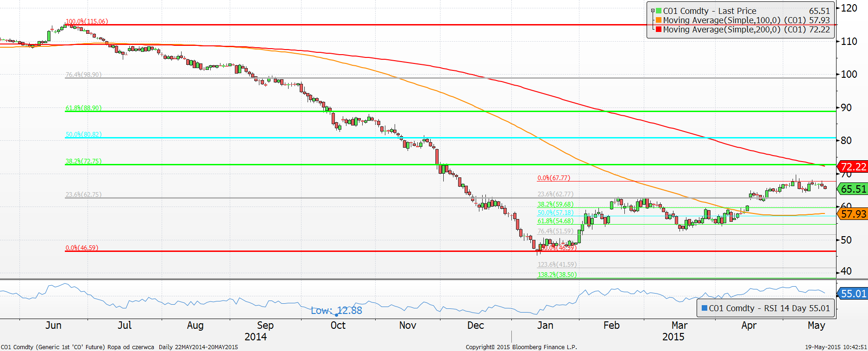Select the 23.6%(62.77) retracement label
Image resolution: width=868 pixels, height=351 pixels.
[x=555, y=194]
